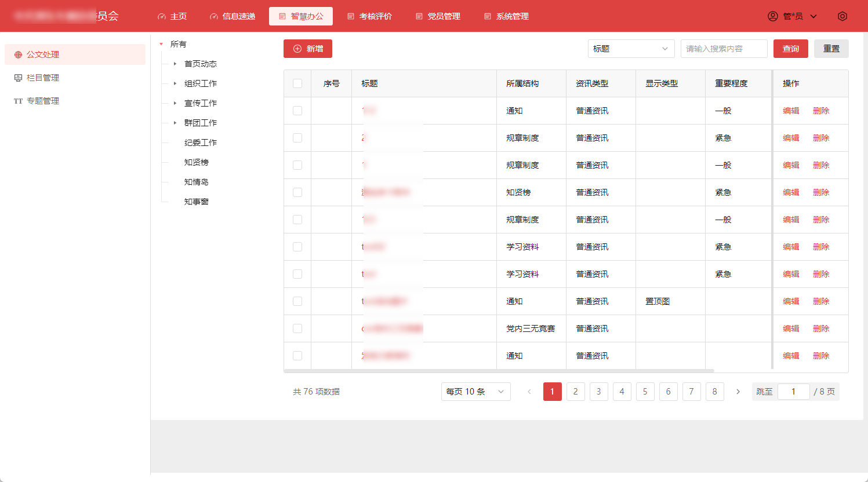Open the 标题 search field dropdown
The height and width of the screenshot is (482, 868).
point(631,49)
